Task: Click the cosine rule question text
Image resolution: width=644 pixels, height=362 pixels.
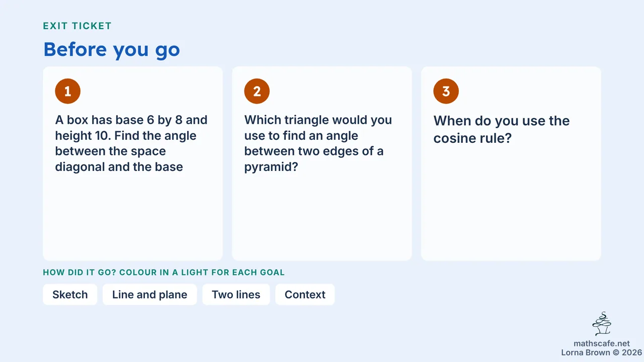Action: 502,129
